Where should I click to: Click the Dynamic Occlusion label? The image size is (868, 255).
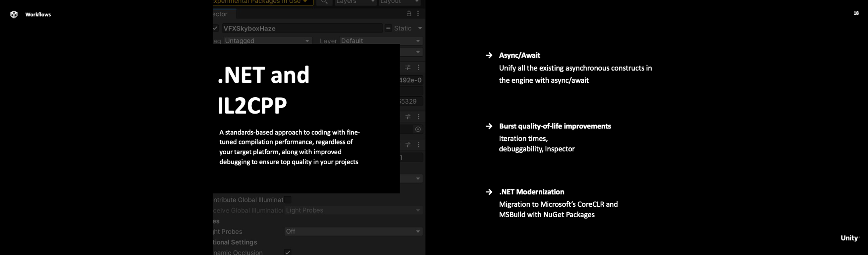click(238, 252)
